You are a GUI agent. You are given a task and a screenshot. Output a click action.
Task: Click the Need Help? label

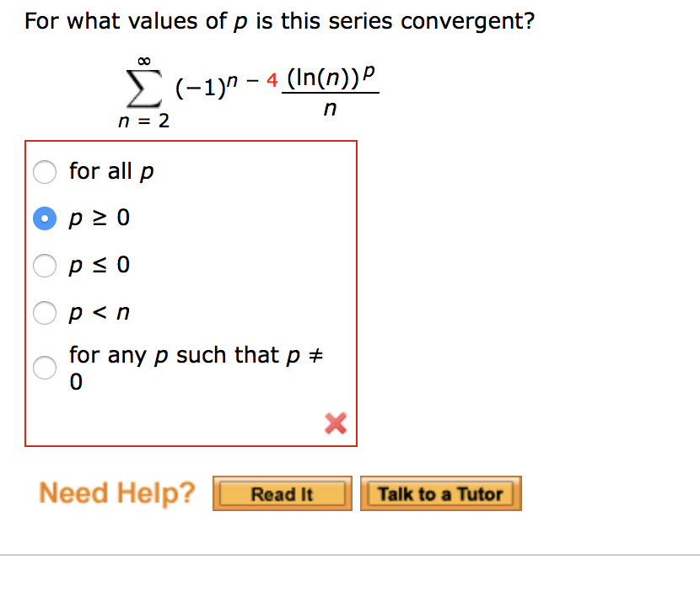(x=116, y=493)
